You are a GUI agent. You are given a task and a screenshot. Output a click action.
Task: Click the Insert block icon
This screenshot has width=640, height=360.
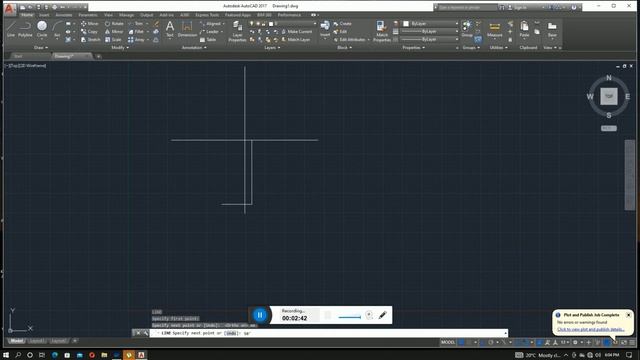325,29
